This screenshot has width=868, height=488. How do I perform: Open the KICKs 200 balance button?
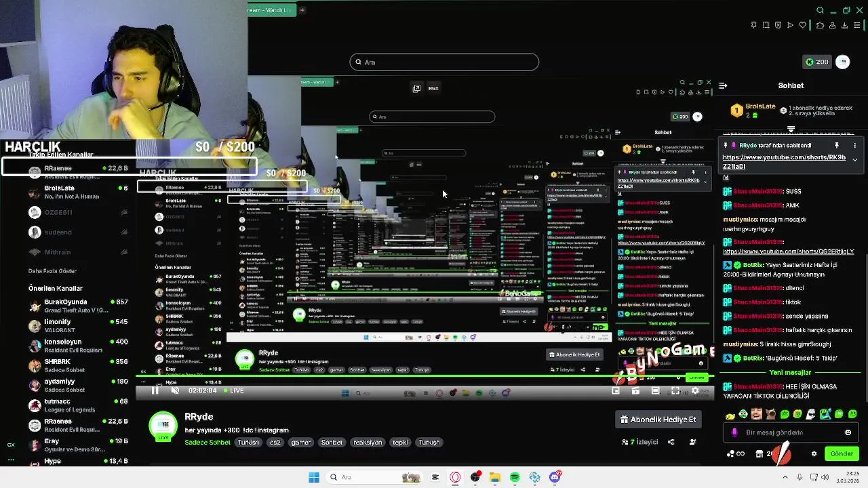[816, 62]
